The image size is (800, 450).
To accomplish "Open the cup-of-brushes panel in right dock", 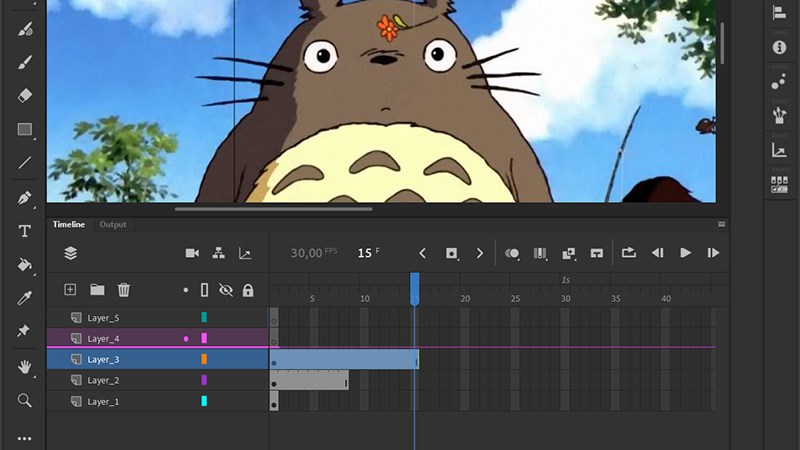I will (x=779, y=116).
